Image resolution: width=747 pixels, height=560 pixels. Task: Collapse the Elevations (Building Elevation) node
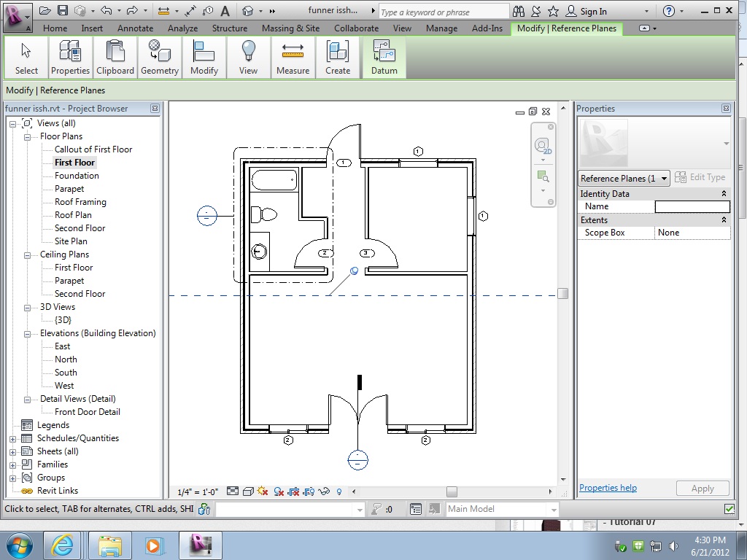[x=28, y=334]
